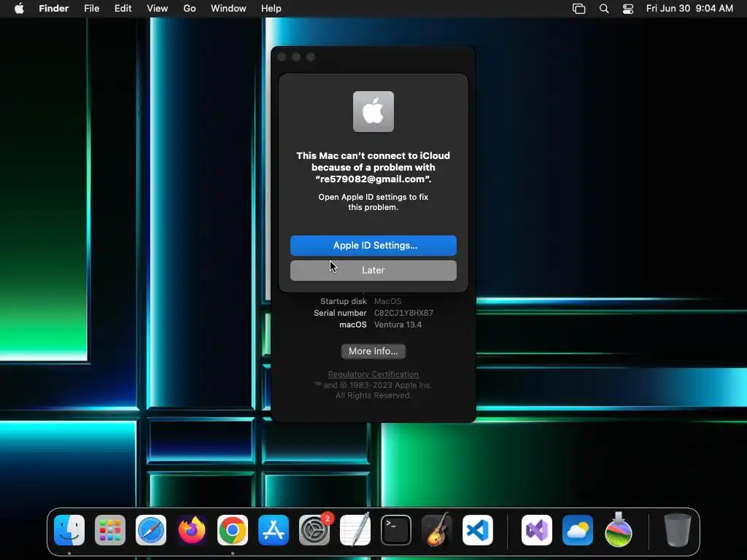Open GarageBand from the dock
This screenshot has height=560, width=747.
click(437, 530)
